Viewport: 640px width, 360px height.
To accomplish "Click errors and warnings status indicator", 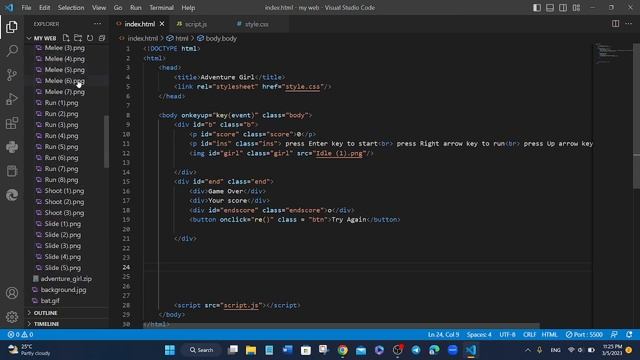I will coord(20,334).
